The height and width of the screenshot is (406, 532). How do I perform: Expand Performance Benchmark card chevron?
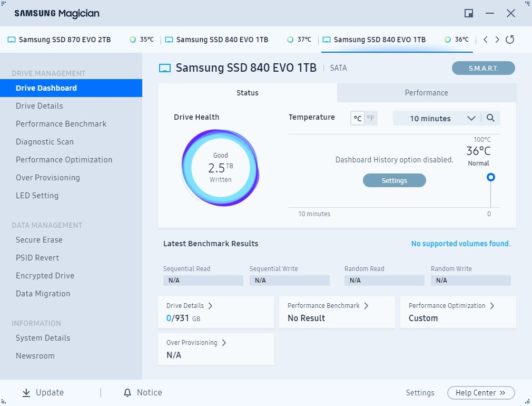point(366,306)
